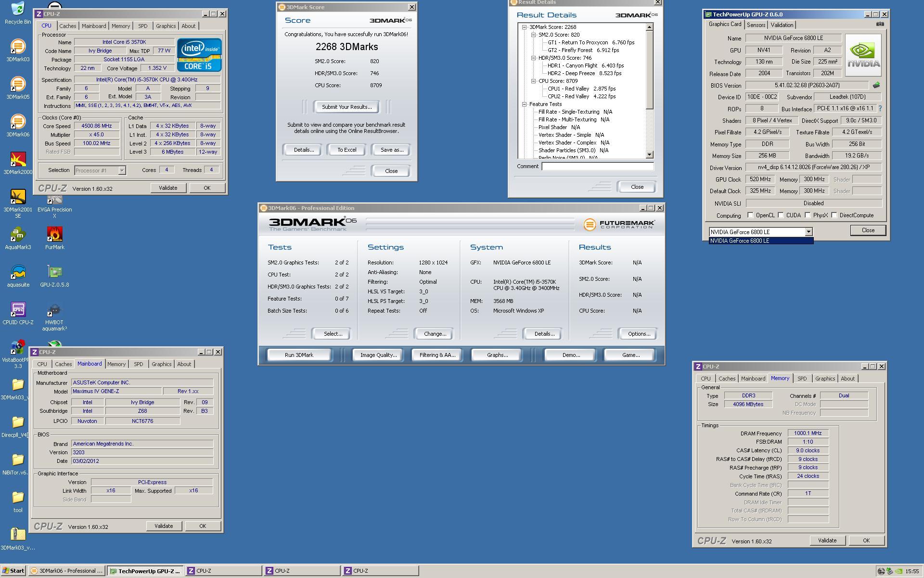Collapse the 3DMark Score: 2268 tree node
Screen dimensions: 924x578
click(x=525, y=27)
